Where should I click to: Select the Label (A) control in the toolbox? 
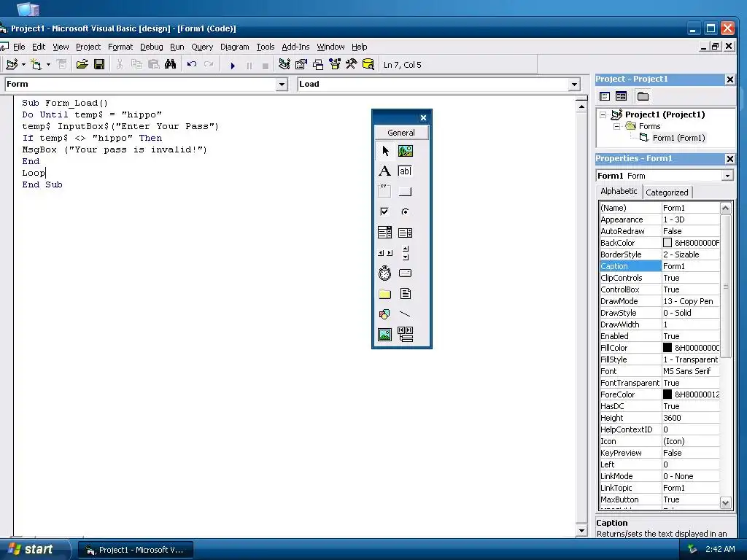pyautogui.click(x=385, y=171)
